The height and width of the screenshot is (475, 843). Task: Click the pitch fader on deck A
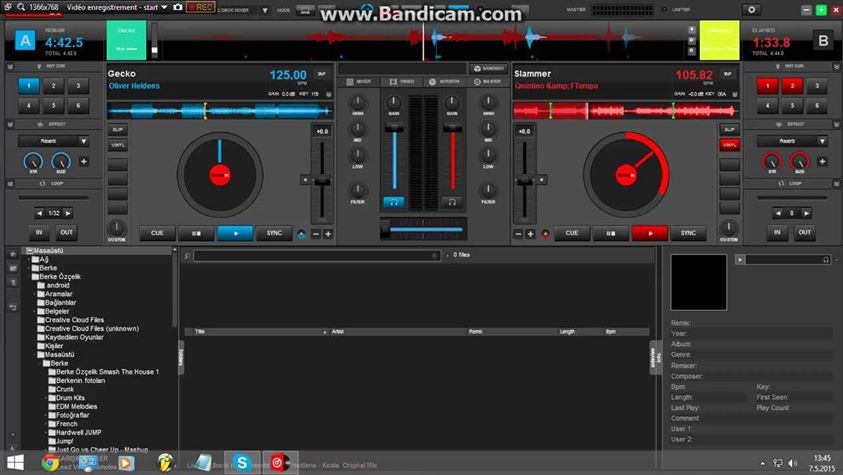click(322, 181)
